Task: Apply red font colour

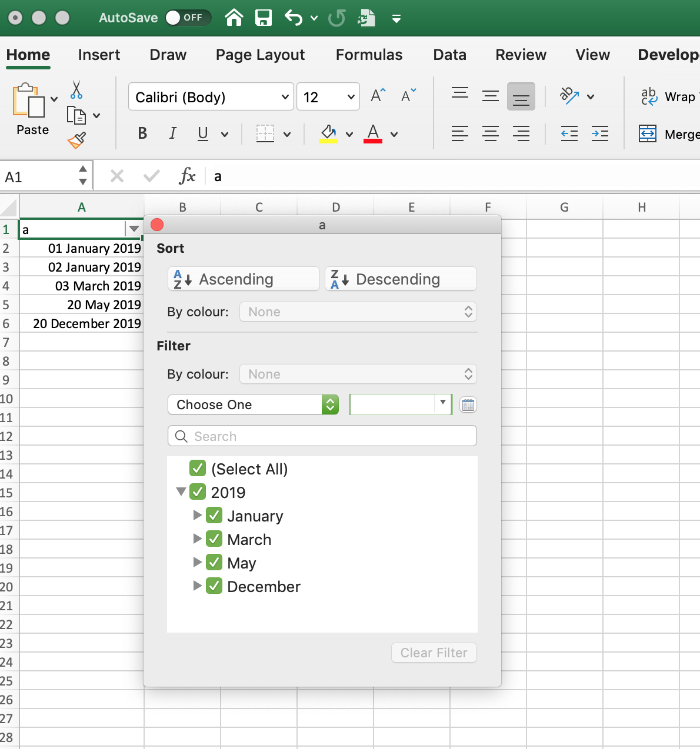Action: pos(373,133)
